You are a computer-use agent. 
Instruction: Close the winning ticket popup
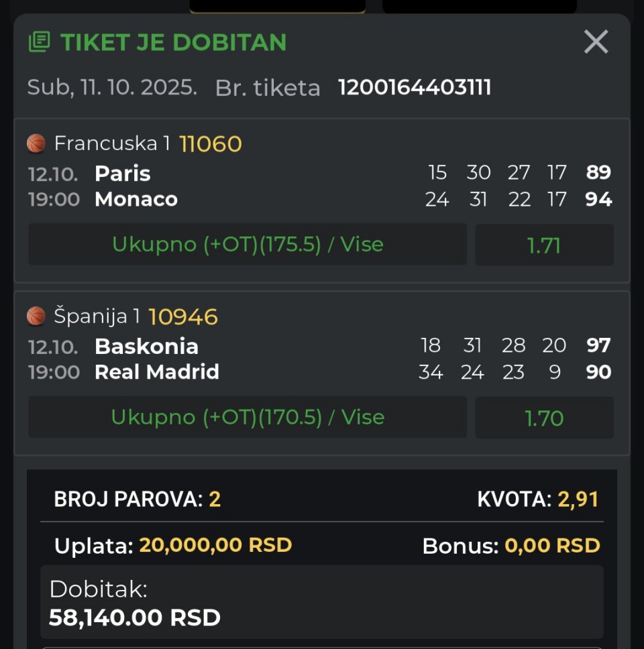pyautogui.click(x=596, y=42)
